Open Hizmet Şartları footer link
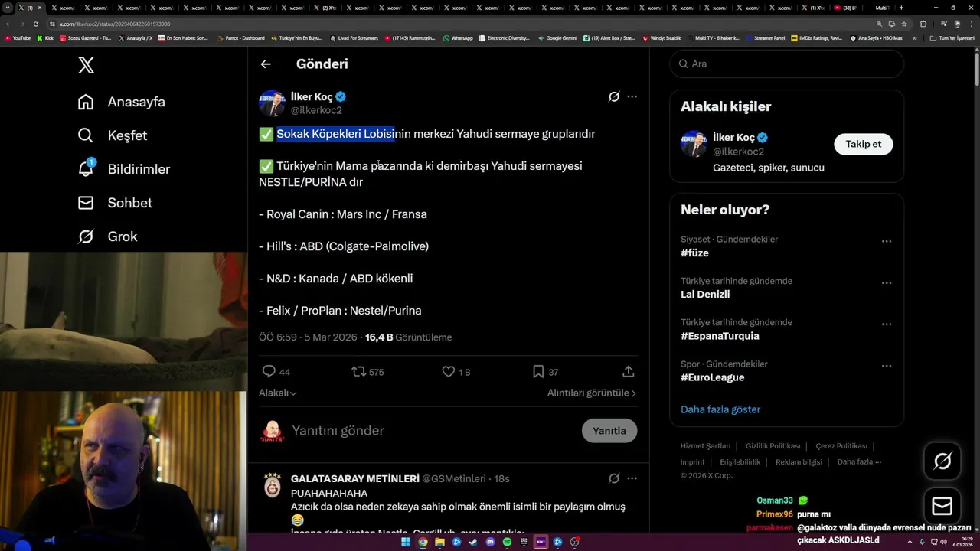This screenshot has height=551, width=980. (x=705, y=446)
